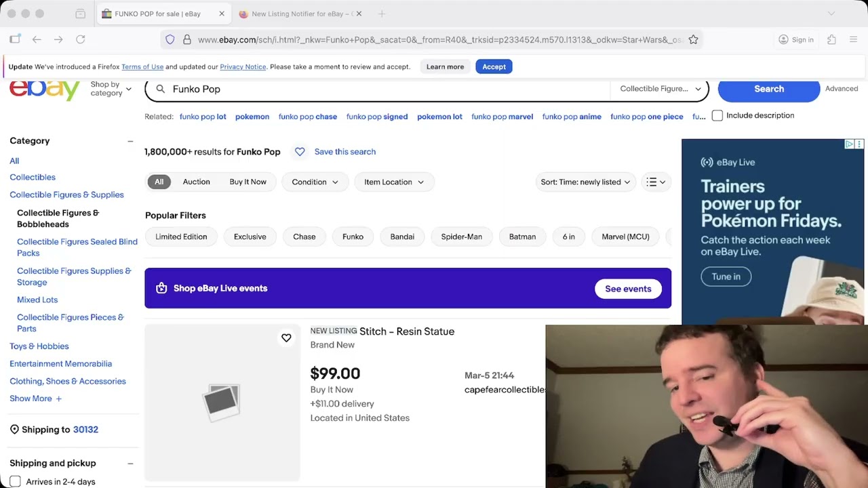Viewport: 868px width, 488px height.
Task: Click Tune in on eBay Live ad
Action: tap(726, 277)
